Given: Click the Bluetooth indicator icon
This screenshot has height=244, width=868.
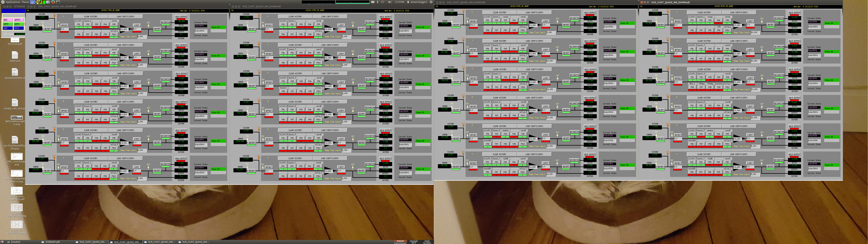Looking at the screenshot, I should (378, 2).
